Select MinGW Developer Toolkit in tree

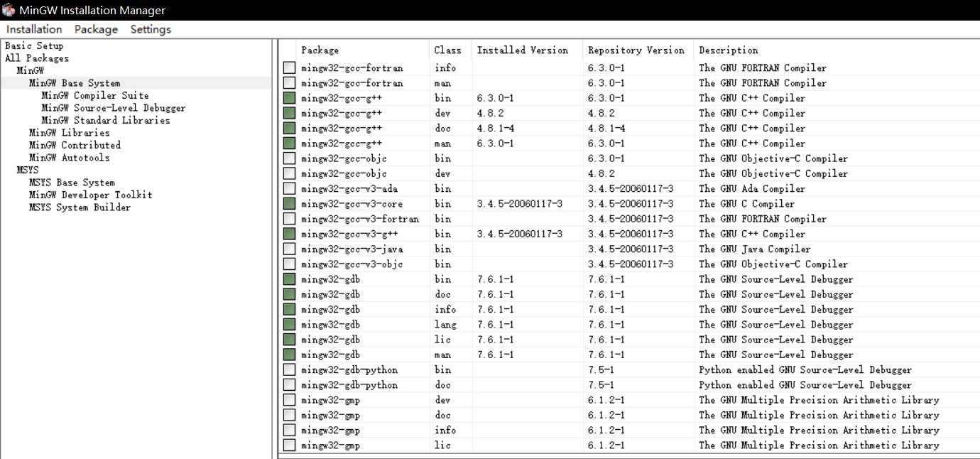tap(90, 195)
